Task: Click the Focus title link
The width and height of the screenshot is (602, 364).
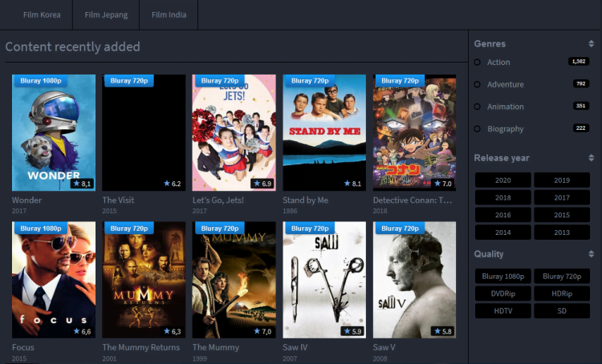Action: [x=23, y=347]
